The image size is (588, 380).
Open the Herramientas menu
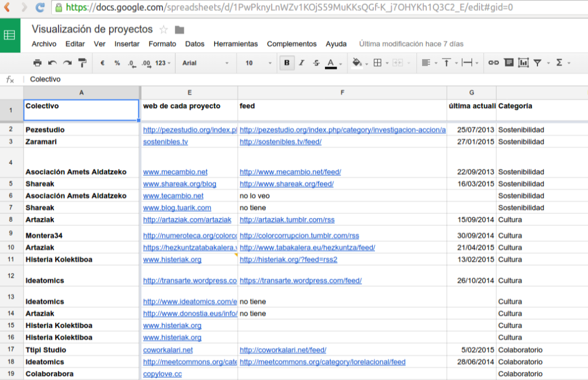235,44
